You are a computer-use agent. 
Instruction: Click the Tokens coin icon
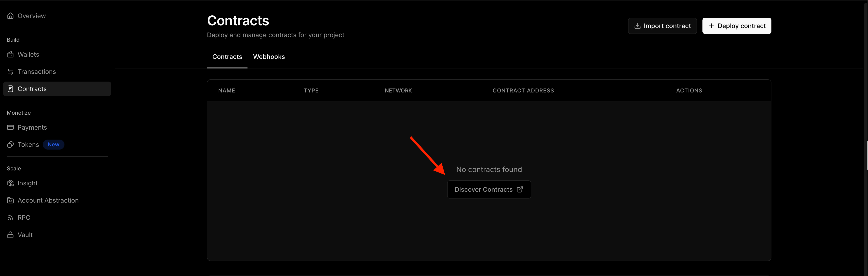pos(10,144)
